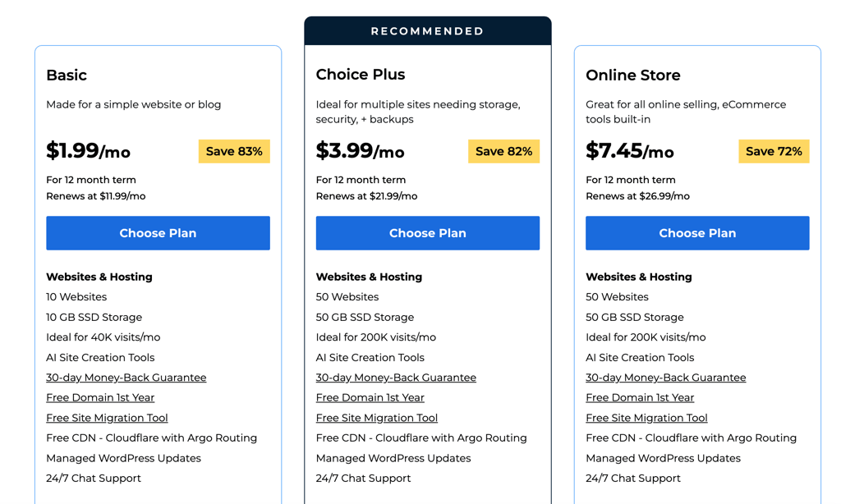Click the RECOMMENDED banner above Choice Plus

tap(427, 31)
